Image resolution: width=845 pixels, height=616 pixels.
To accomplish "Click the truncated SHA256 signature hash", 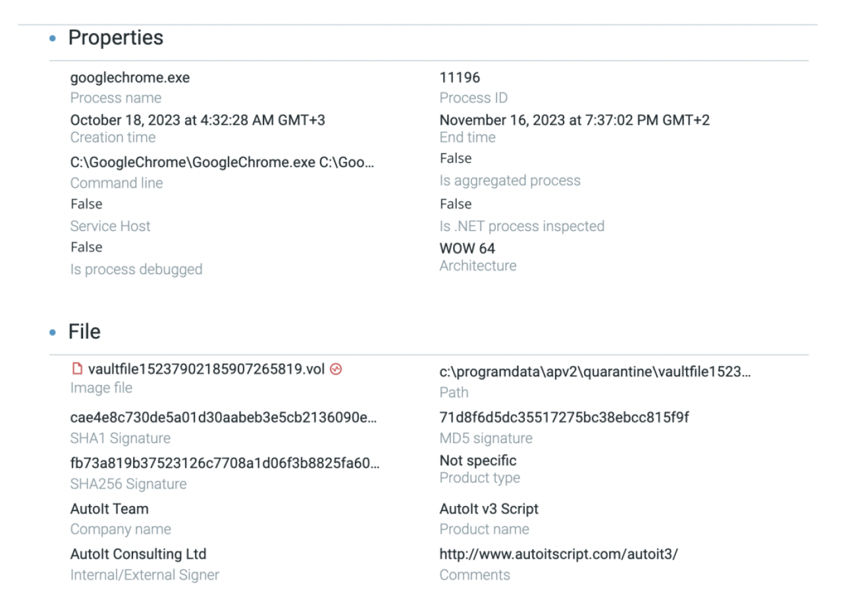I will pos(225,463).
